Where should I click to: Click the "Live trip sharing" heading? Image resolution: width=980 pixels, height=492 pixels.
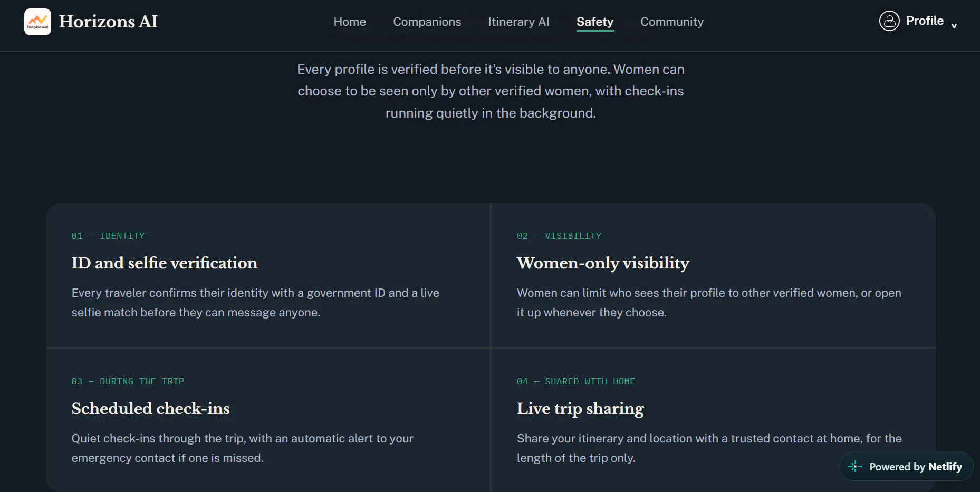[580, 408]
